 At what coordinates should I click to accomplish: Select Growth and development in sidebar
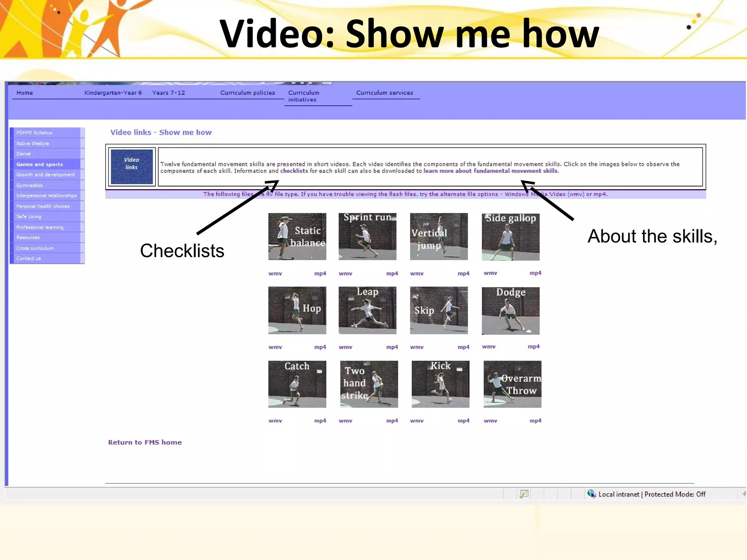(x=47, y=175)
